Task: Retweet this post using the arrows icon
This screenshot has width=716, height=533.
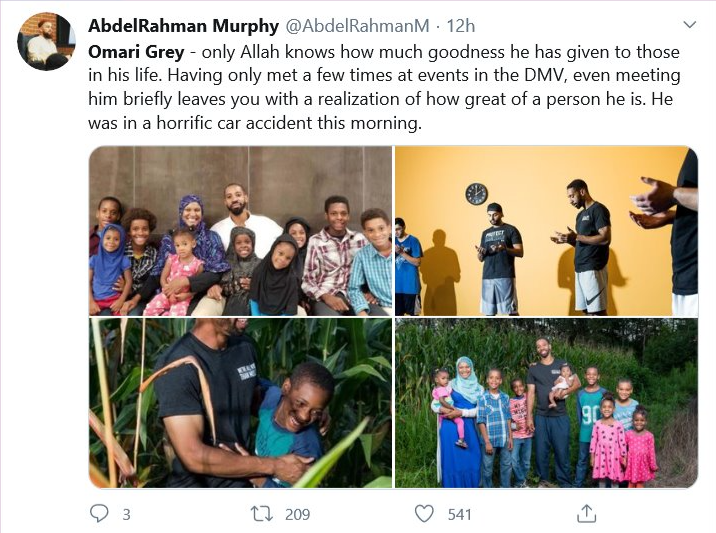Action: click(262, 514)
